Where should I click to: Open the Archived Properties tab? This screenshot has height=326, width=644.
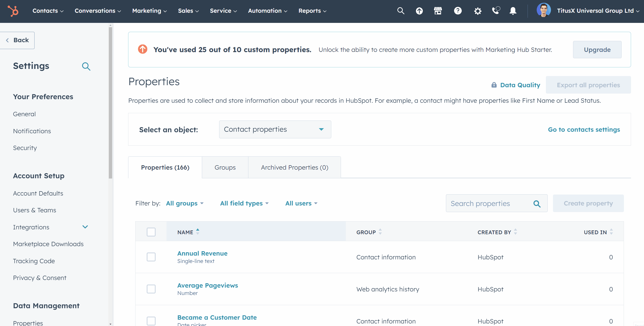[x=294, y=167]
